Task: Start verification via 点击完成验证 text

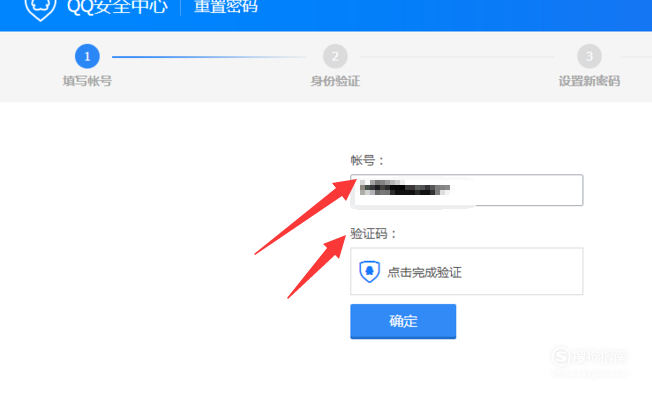Action: tap(425, 272)
